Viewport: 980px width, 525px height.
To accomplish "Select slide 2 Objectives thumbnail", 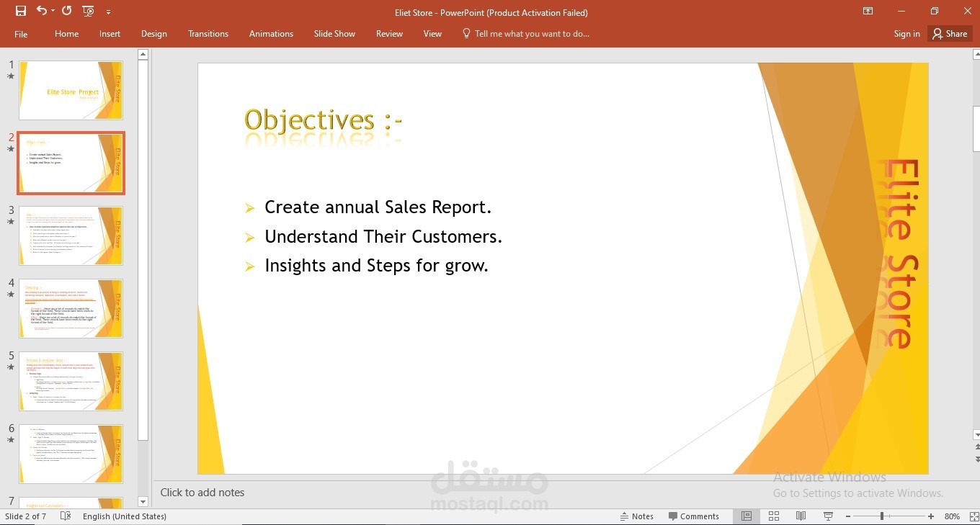I will 71,163.
